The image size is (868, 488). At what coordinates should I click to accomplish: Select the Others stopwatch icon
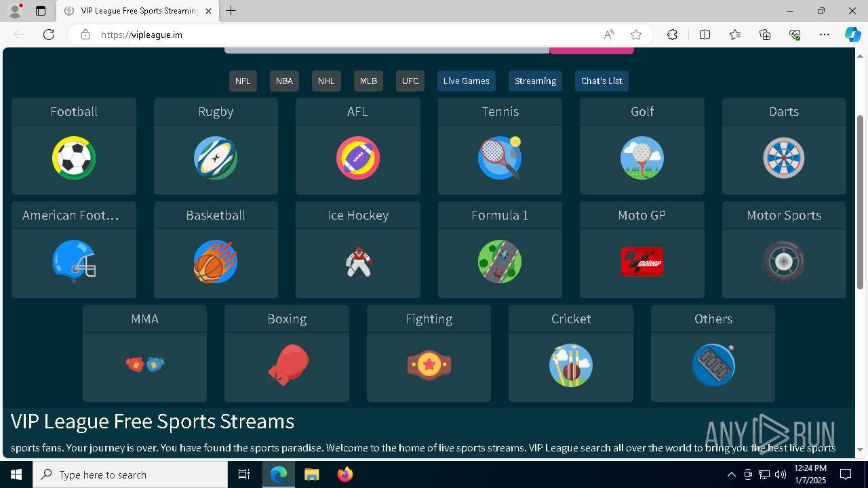pyautogui.click(x=713, y=365)
